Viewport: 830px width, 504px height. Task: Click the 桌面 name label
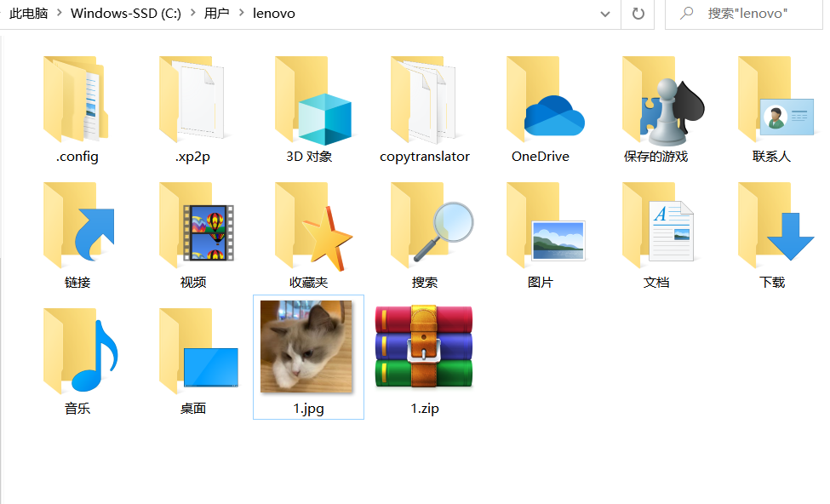(193, 408)
